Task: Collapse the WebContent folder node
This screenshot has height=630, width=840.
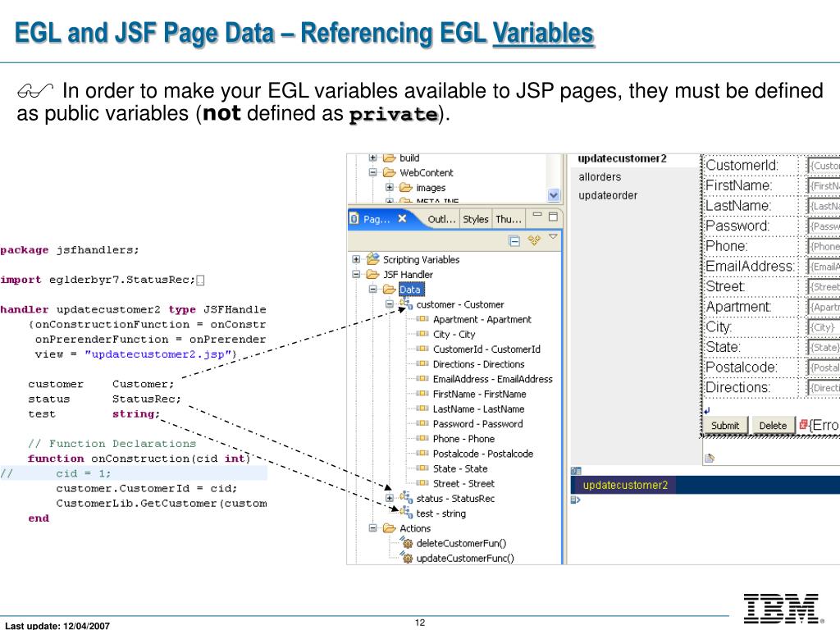Action: [373, 172]
